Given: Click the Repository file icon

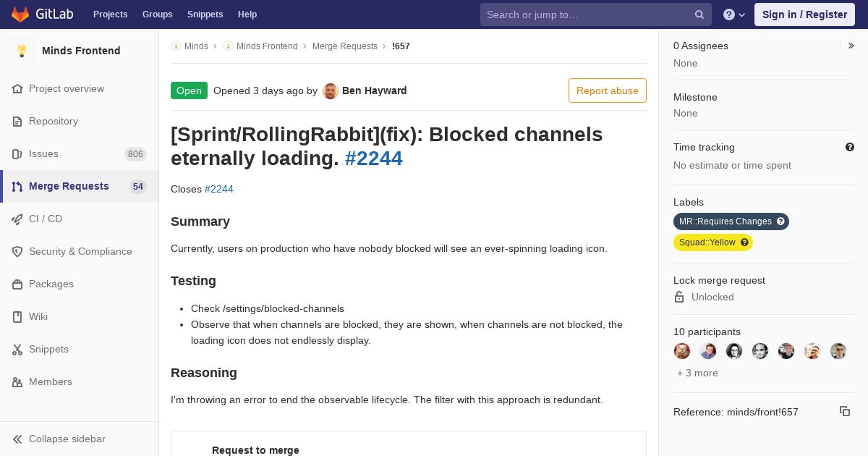Looking at the screenshot, I should pyautogui.click(x=17, y=121).
